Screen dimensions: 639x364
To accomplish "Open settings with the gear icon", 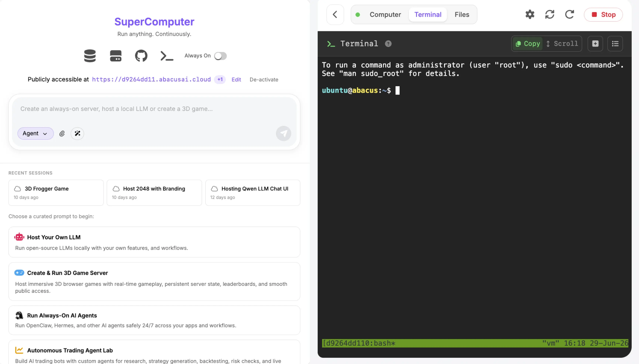I will 530,15.
